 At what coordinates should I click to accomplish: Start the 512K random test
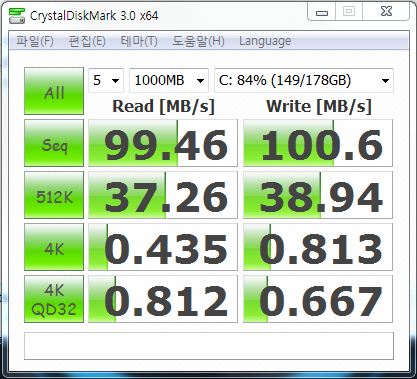point(54,195)
